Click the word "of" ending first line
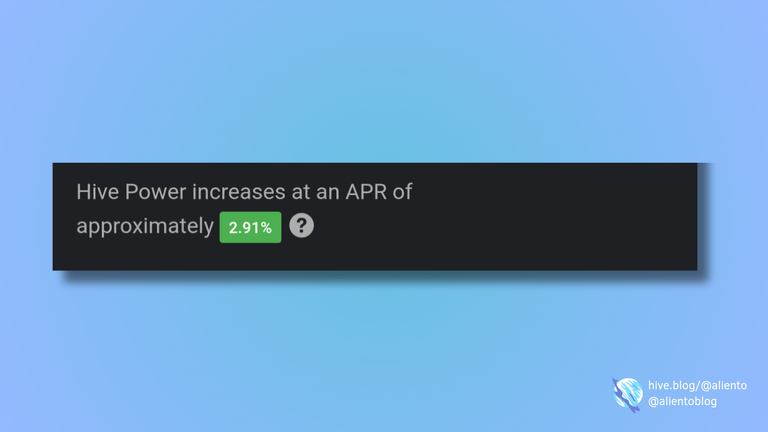768x432 pixels. 402,192
